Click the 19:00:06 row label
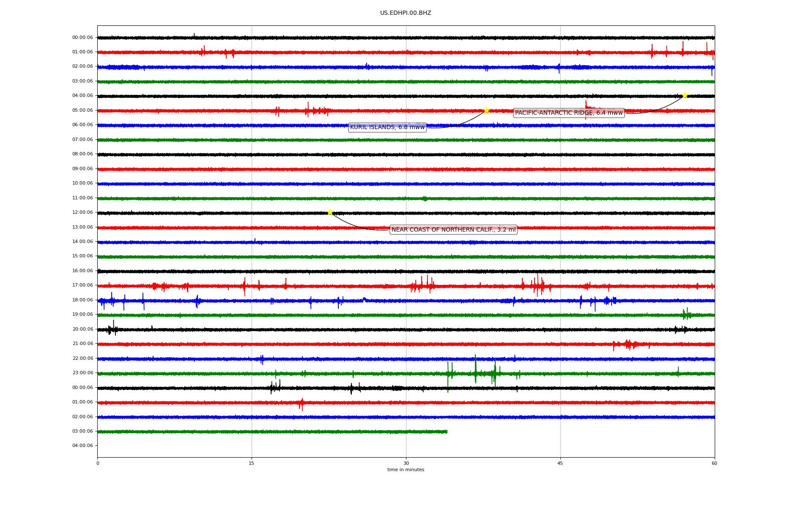The image size is (812, 508). (x=82, y=315)
